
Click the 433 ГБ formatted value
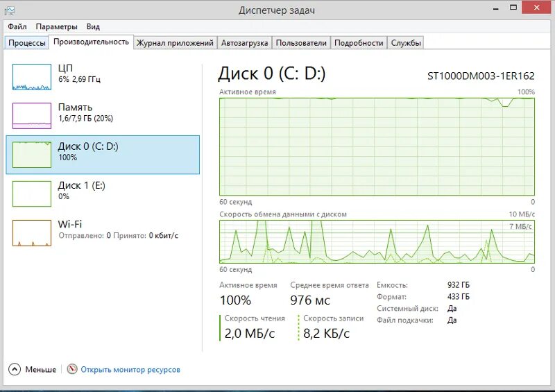[459, 296]
